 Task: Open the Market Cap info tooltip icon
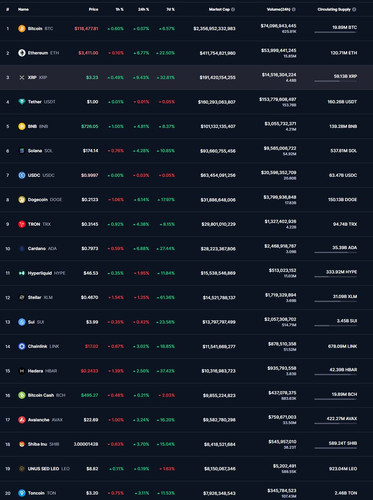coord(233,9)
